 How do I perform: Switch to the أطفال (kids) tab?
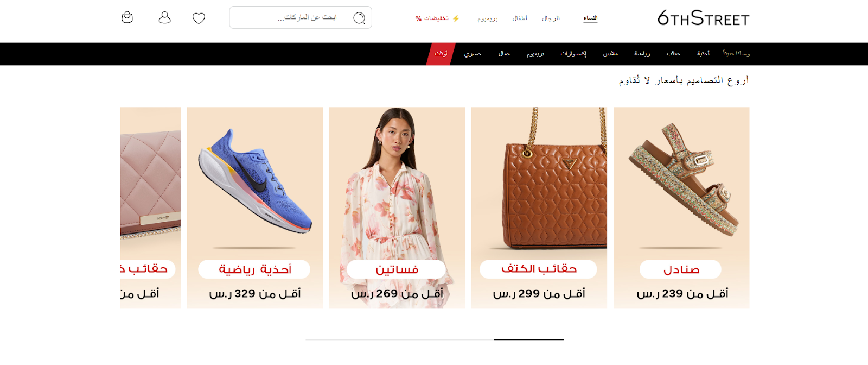520,18
